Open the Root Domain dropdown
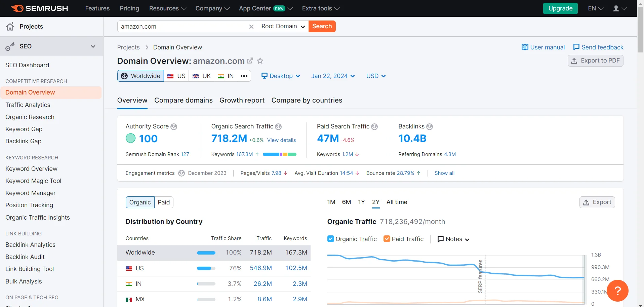The image size is (644, 307). (x=283, y=27)
